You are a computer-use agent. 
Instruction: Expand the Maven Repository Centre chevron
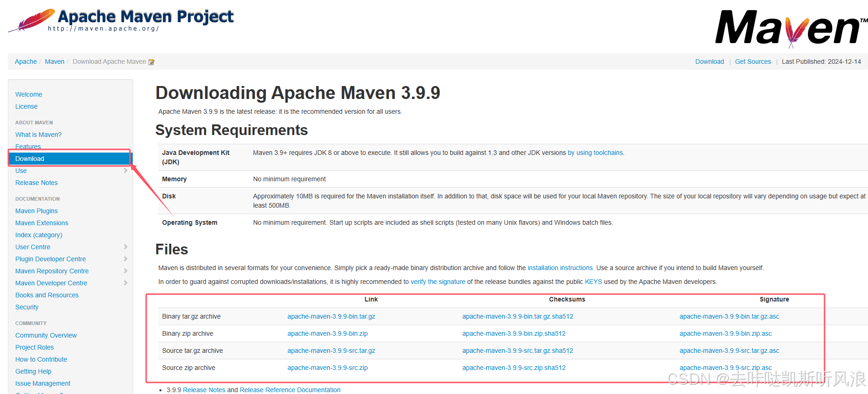click(x=125, y=271)
